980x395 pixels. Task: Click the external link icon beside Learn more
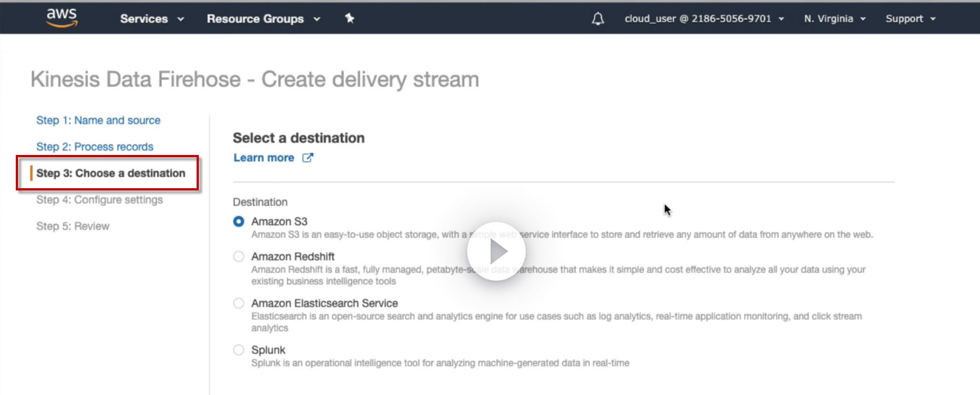tap(308, 158)
